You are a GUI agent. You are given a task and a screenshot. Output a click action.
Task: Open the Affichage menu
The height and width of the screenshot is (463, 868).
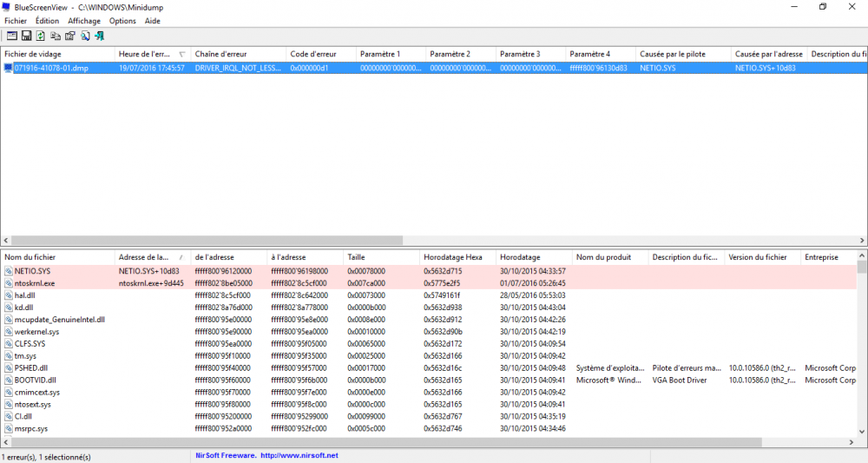pos(84,20)
